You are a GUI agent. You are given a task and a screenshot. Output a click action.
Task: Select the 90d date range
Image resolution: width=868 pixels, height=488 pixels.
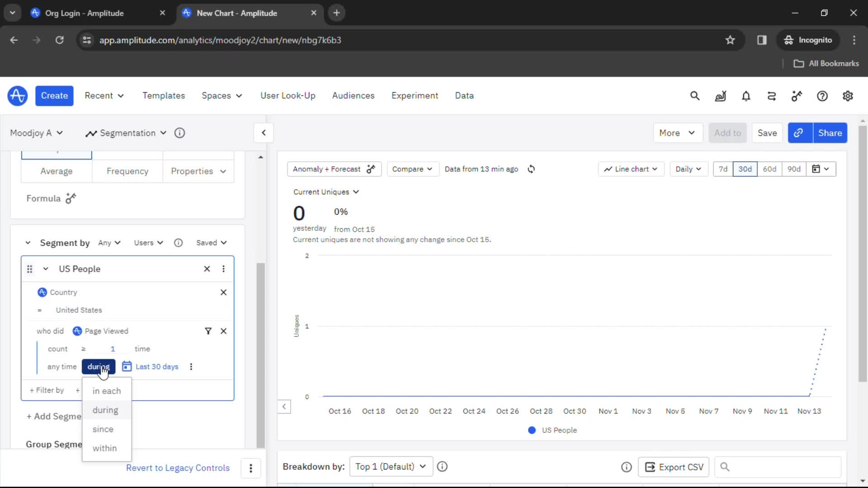[794, 169]
